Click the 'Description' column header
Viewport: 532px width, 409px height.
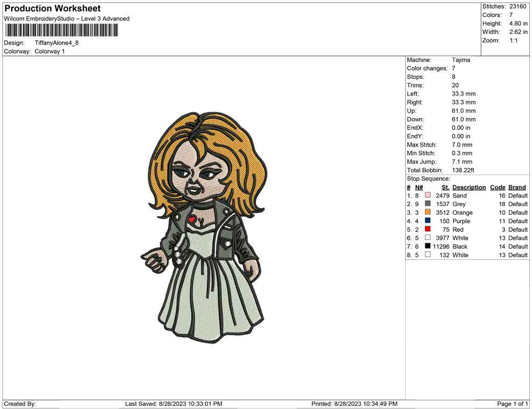(469, 187)
